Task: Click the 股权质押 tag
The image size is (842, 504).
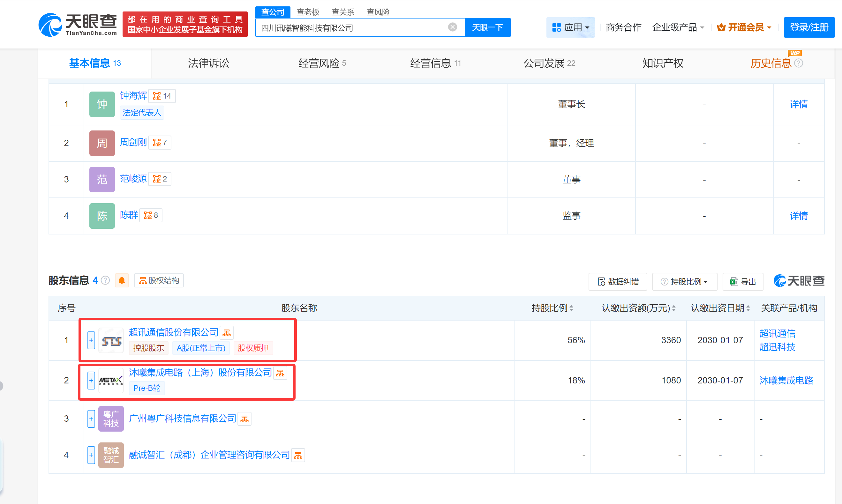Action: pyautogui.click(x=253, y=348)
